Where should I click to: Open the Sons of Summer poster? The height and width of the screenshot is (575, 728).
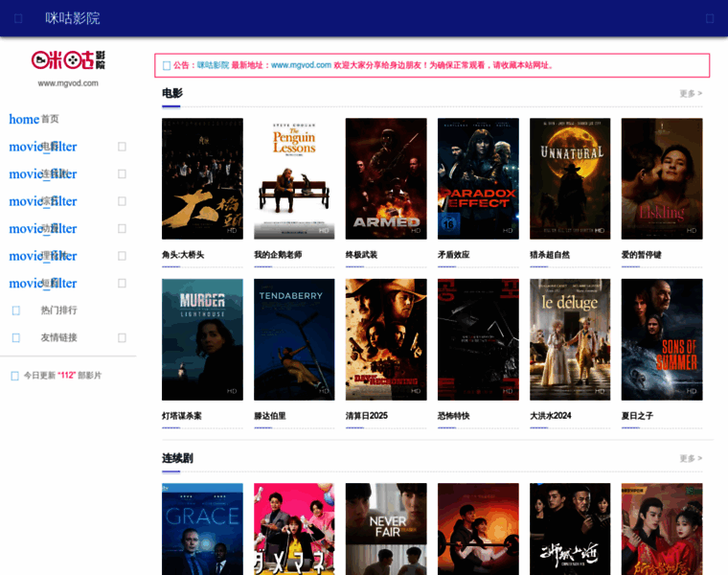tap(662, 339)
